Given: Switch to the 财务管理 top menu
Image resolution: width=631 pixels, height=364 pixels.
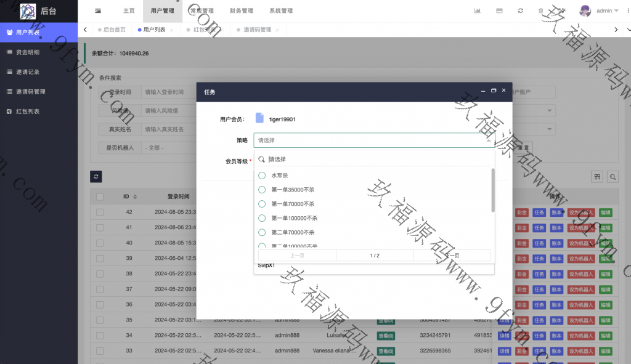Looking at the screenshot, I should [x=241, y=11].
